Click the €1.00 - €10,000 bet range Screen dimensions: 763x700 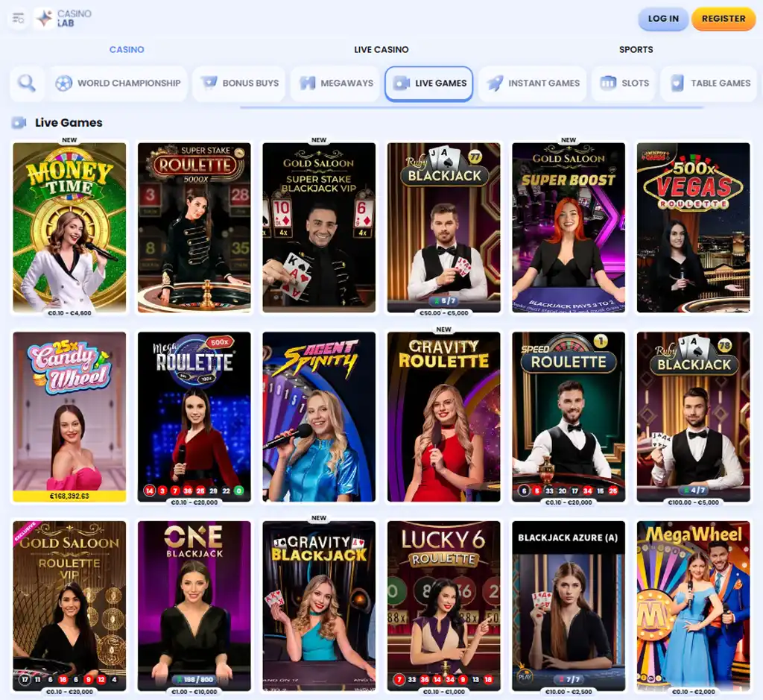[194, 692]
